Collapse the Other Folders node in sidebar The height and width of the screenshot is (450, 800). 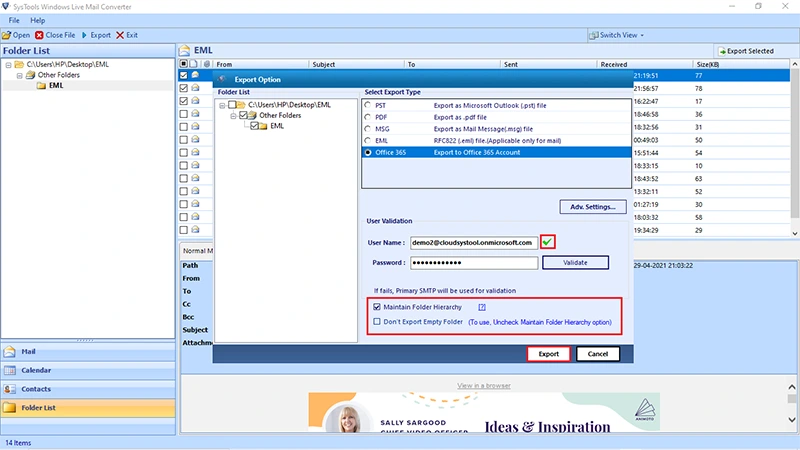19,76
